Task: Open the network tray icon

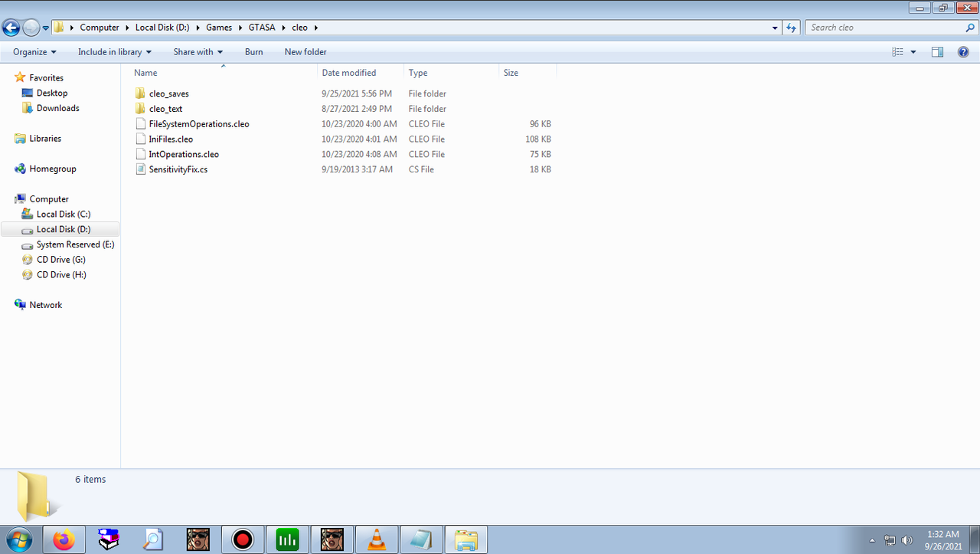Action: coord(890,540)
